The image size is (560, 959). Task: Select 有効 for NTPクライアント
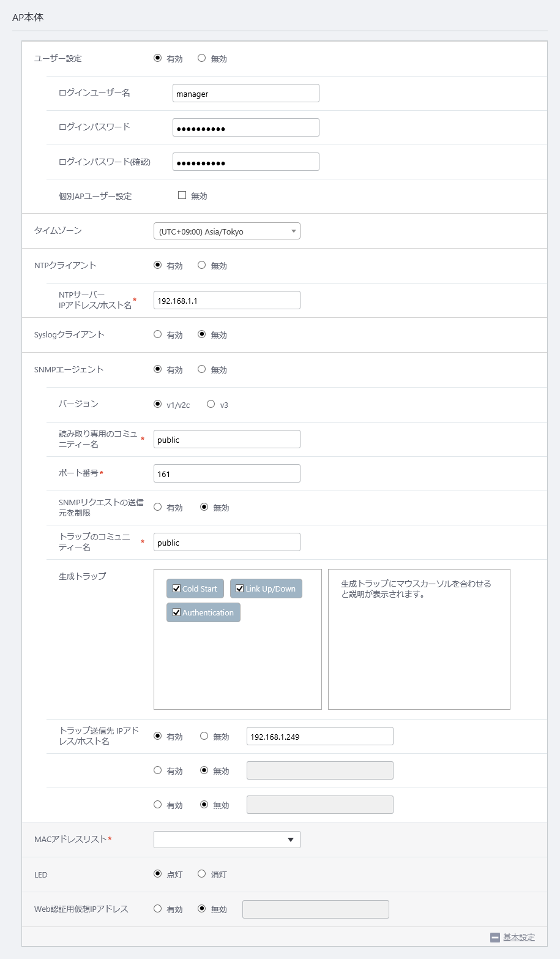click(x=157, y=265)
